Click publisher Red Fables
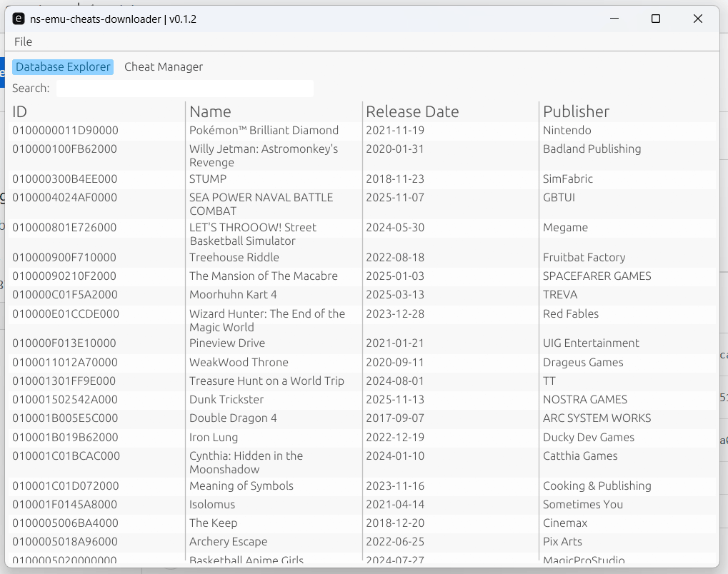 pos(571,313)
